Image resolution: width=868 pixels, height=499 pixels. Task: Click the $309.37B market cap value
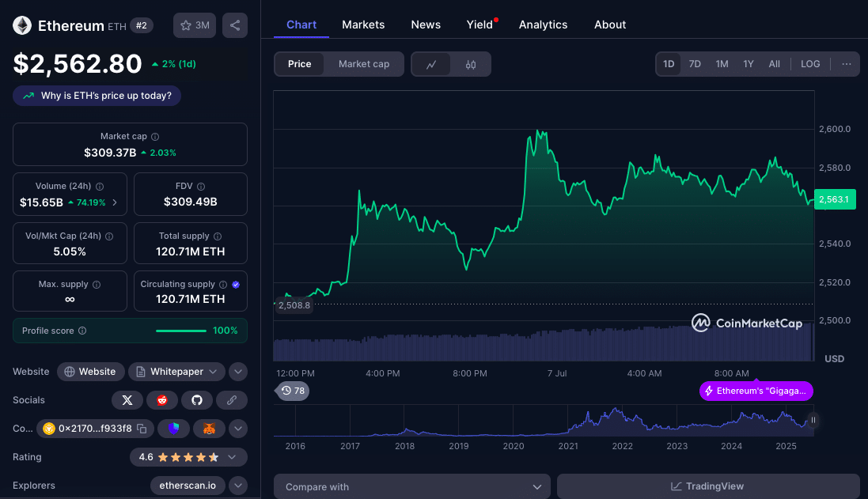[110, 153]
